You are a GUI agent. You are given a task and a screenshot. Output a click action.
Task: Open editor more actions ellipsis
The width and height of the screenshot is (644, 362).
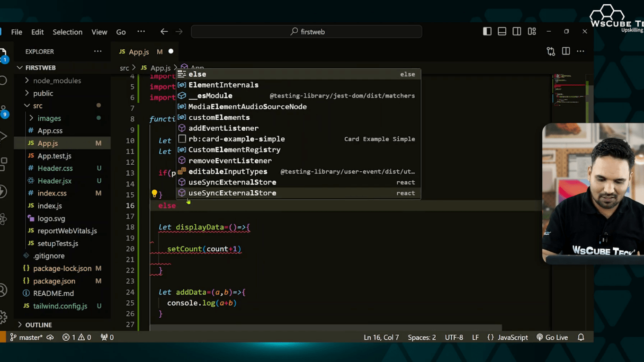point(581,52)
